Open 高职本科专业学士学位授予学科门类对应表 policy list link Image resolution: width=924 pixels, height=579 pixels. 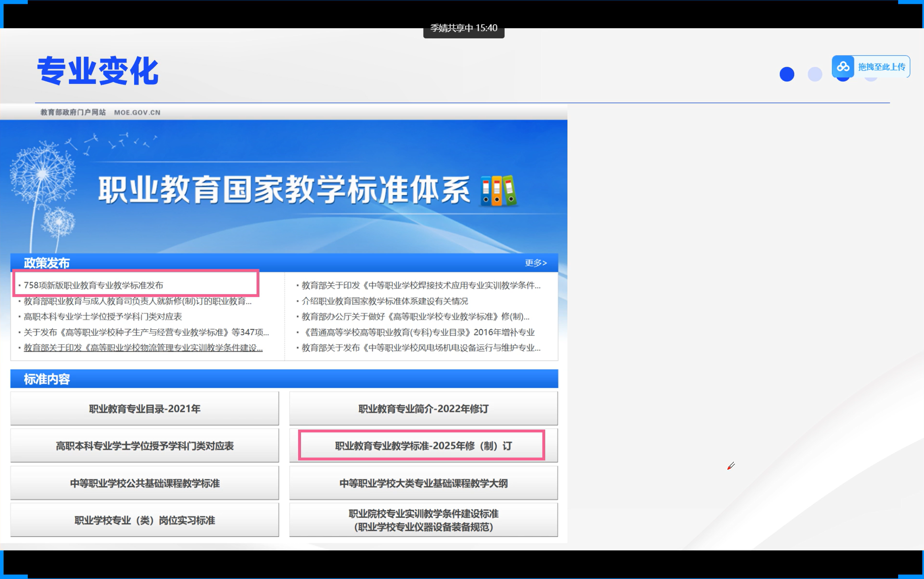103,317
